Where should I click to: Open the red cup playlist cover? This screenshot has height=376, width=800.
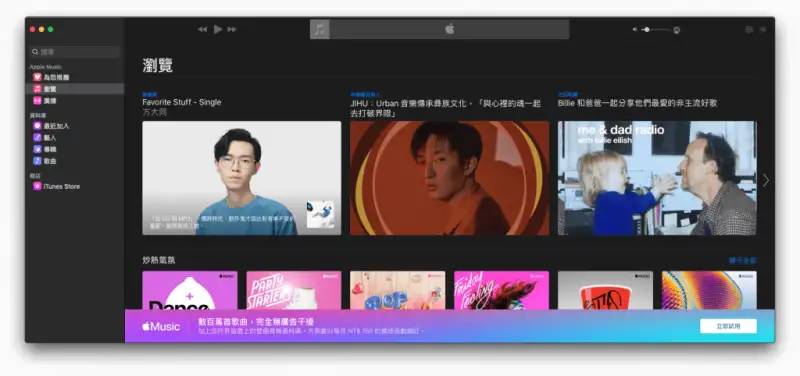coord(605,290)
